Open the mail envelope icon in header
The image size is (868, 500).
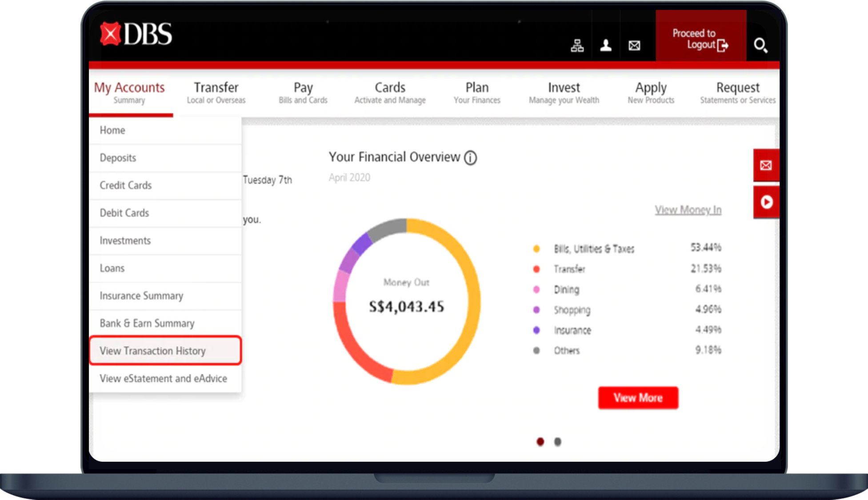(634, 45)
